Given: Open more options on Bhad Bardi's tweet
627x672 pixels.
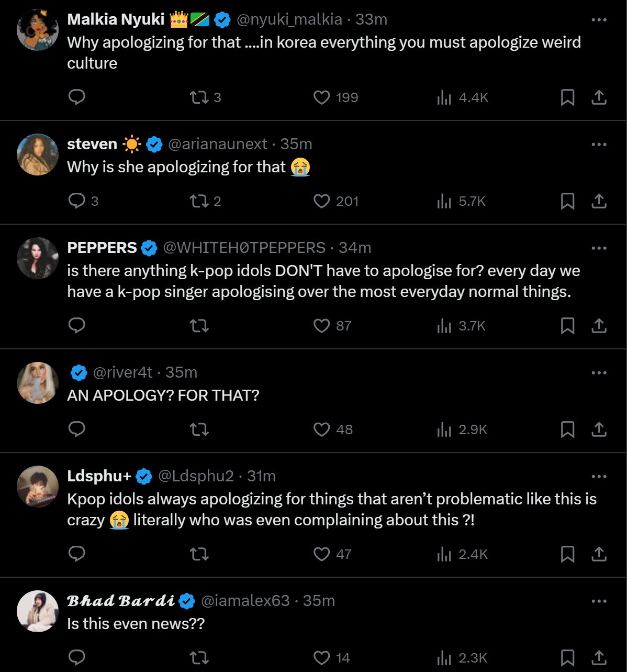Looking at the screenshot, I should click(599, 601).
